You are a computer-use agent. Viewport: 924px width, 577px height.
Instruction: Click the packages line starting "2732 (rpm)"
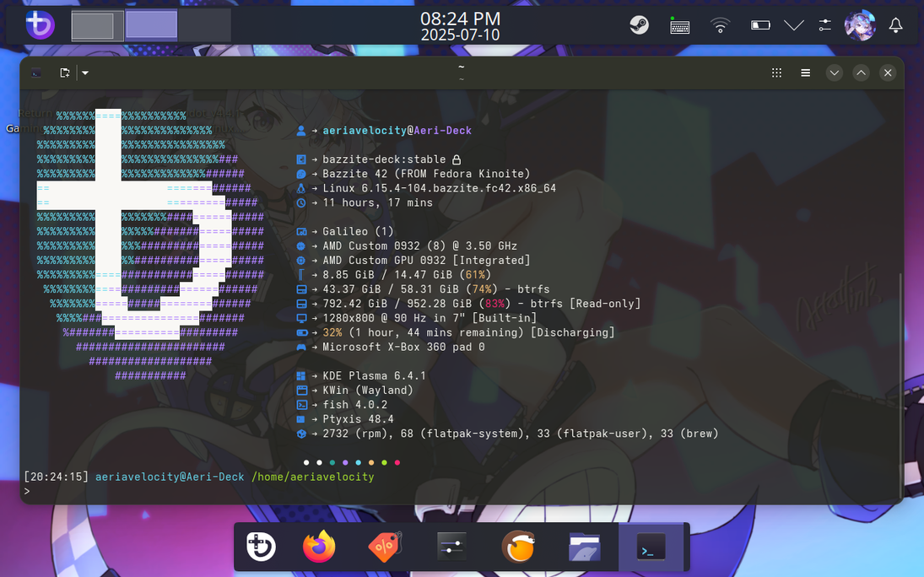pos(521,434)
